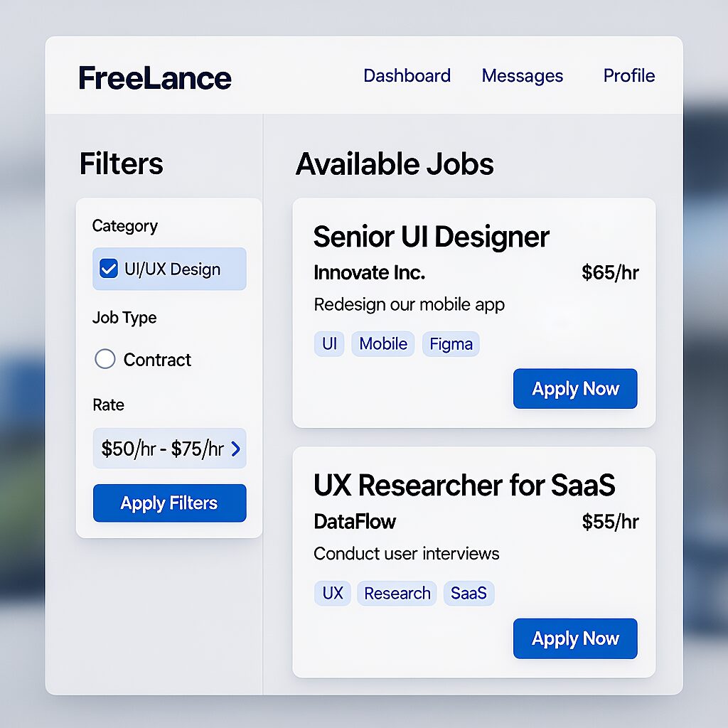Apply Now for the UX Researcher for SaaS job
The width and height of the screenshot is (728, 728).
click(x=575, y=638)
